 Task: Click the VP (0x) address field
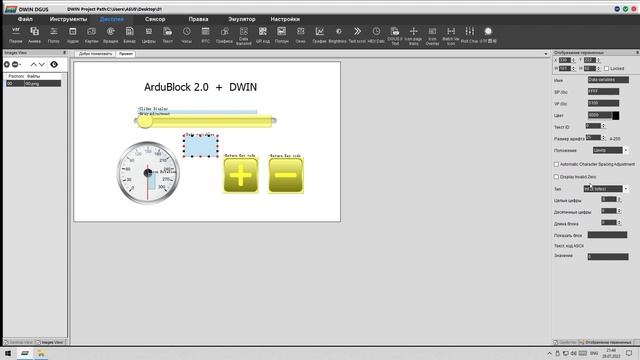click(603, 103)
